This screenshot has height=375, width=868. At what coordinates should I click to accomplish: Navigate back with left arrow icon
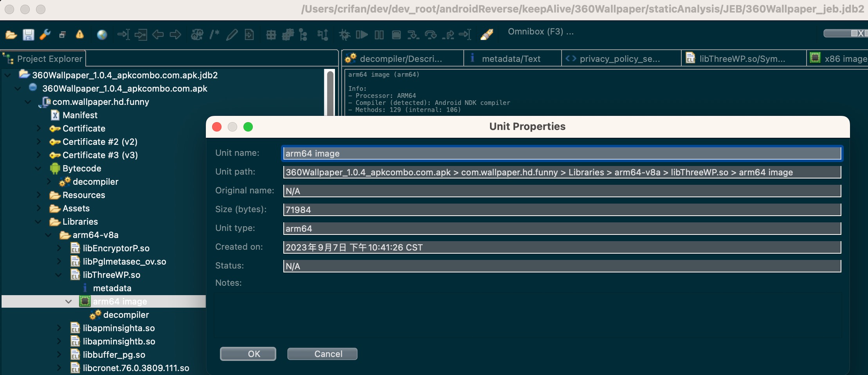click(x=158, y=35)
